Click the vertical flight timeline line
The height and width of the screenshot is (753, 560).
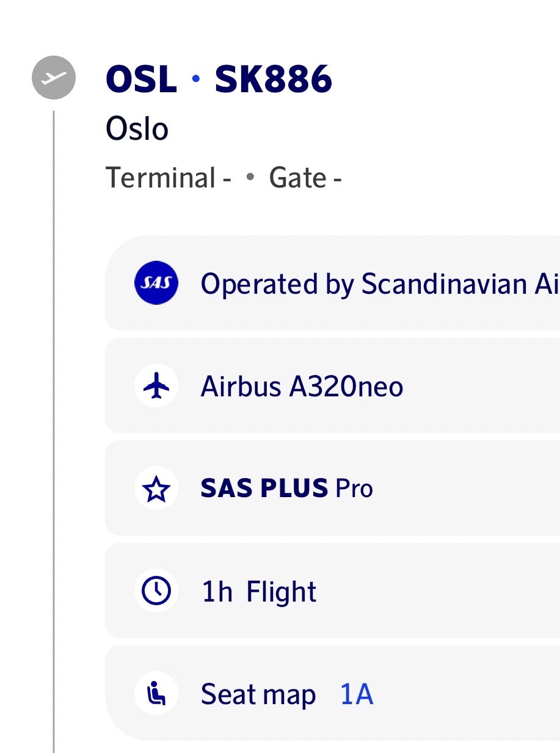point(54,427)
